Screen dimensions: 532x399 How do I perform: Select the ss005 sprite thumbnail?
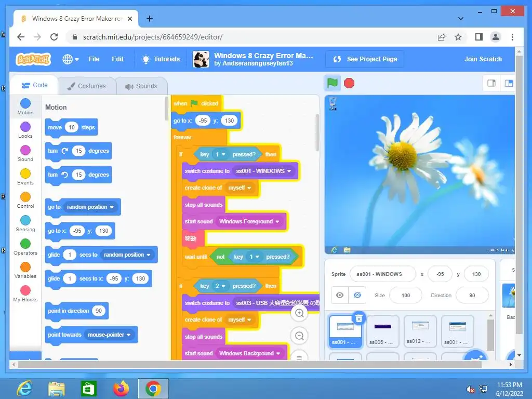383,331
